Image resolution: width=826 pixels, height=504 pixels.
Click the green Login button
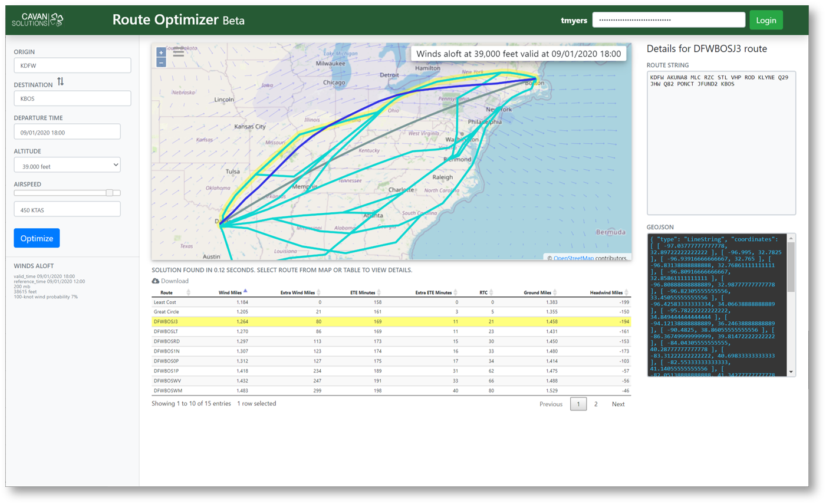pyautogui.click(x=766, y=20)
